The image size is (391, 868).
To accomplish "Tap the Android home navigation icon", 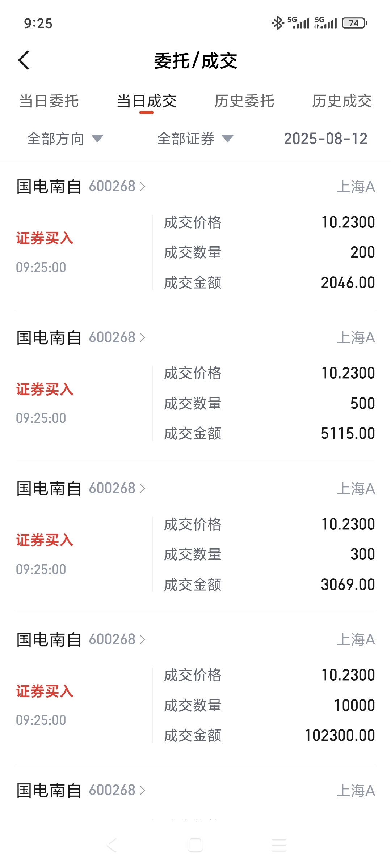I will (x=195, y=845).
